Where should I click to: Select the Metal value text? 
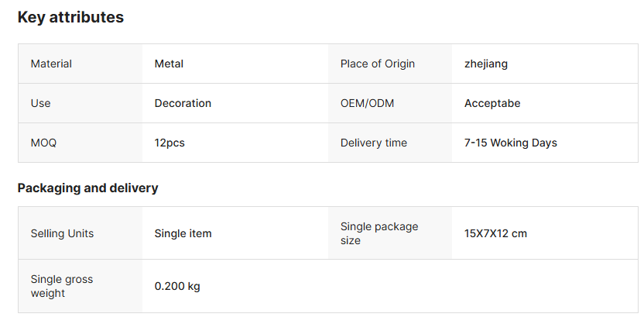click(x=169, y=64)
